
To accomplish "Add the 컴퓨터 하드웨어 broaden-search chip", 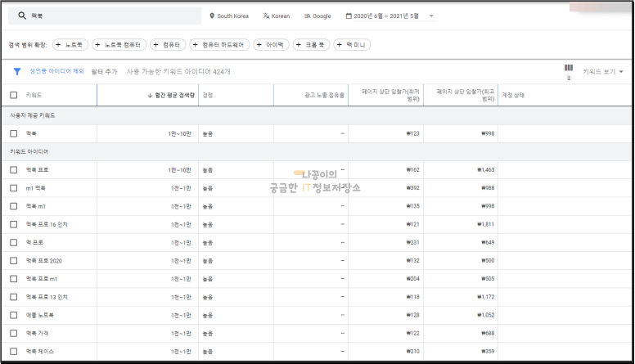I will (x=219, y=44).
